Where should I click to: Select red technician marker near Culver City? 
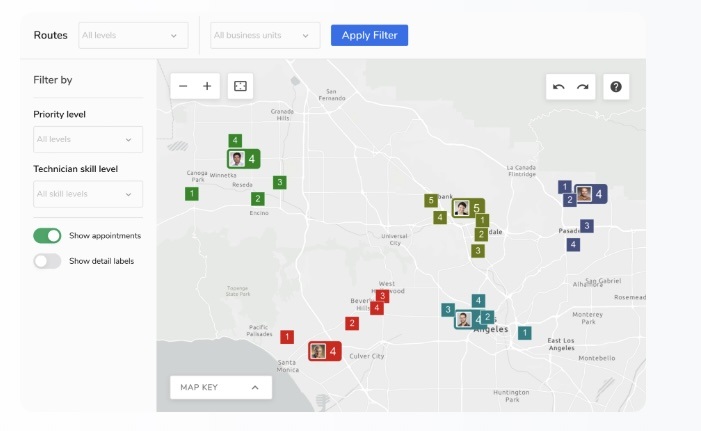tap(325, 351)
